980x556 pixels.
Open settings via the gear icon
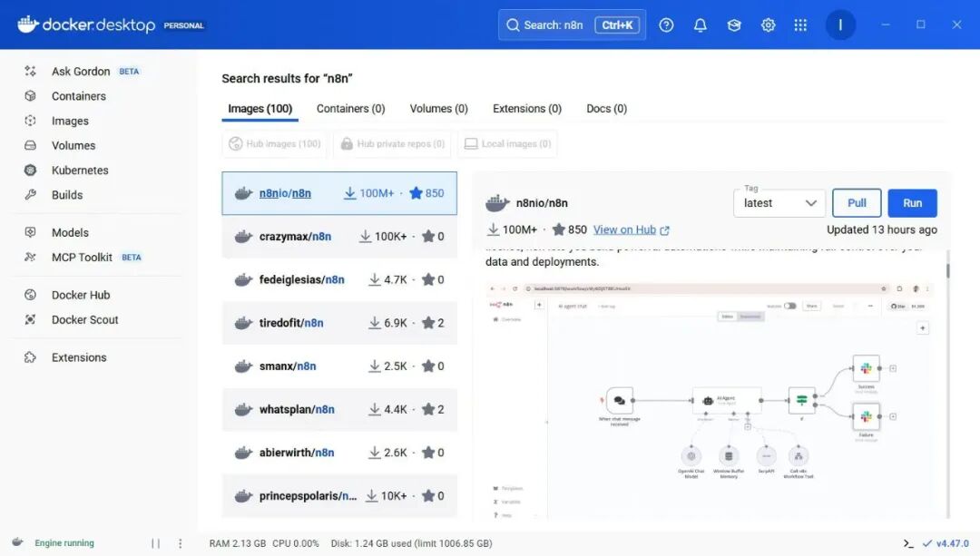point(768,25)
